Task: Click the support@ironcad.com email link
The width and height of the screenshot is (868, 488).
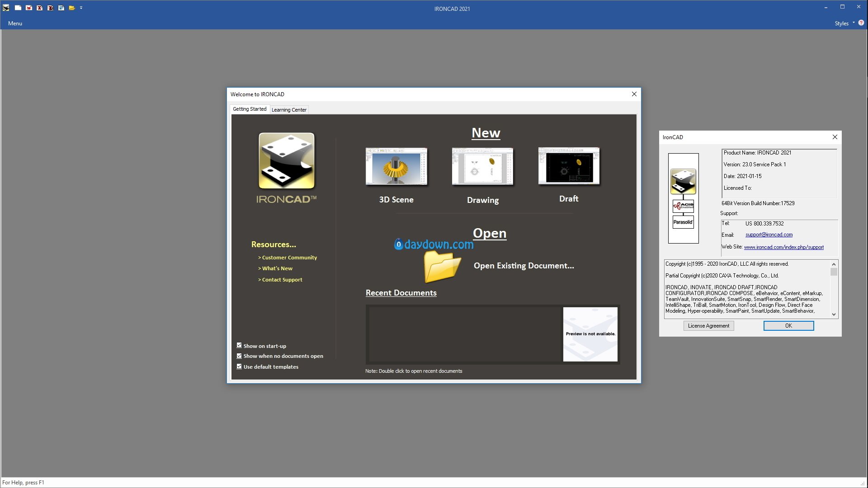Action: [x=769, y=235]
